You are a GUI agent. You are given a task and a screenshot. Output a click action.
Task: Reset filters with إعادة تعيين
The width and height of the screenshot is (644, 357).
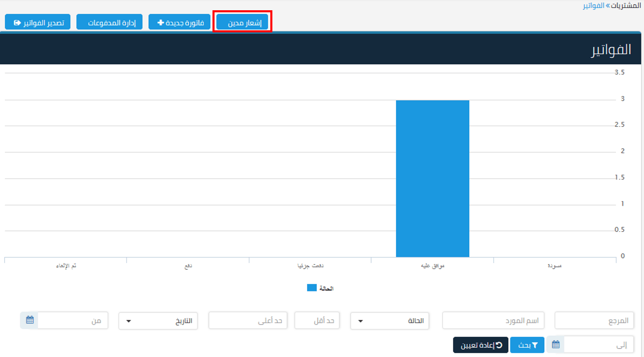[480, 345]
